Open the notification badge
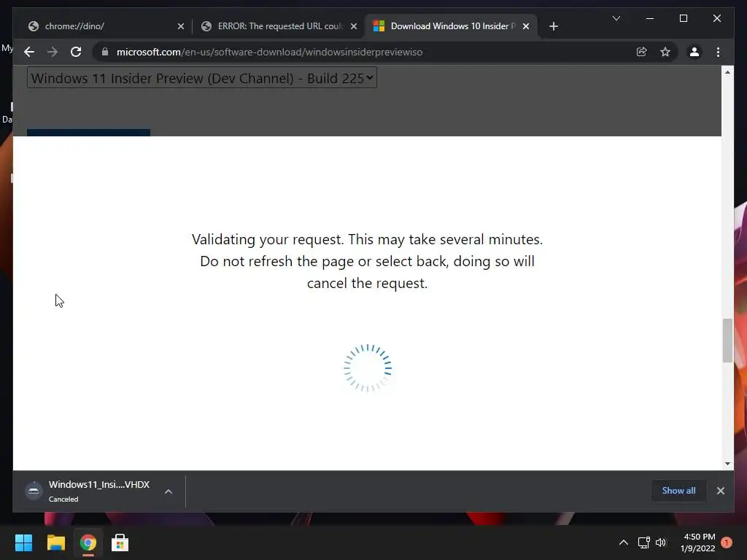 click(x=727, y=542)
